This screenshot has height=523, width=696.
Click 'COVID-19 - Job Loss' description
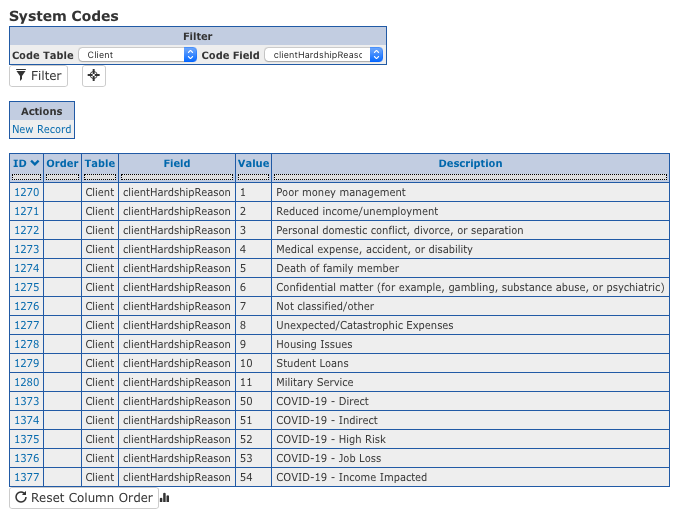[x=328, y=458]
